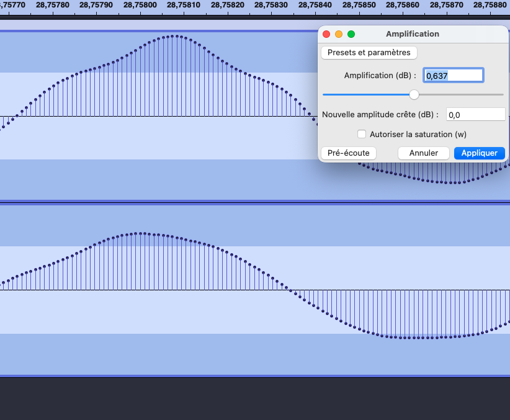Close the Amplification dialog with red button
The height and width of the screenshot is (420, 510).
click(326, 34)
